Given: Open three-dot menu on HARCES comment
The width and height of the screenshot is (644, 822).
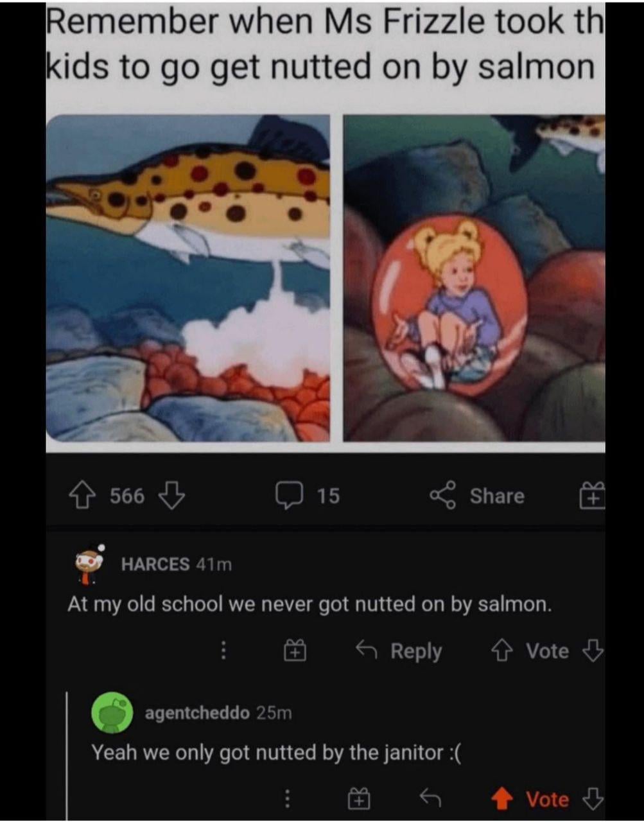Looking at the screenshot, I should click(x=223, y=651).
